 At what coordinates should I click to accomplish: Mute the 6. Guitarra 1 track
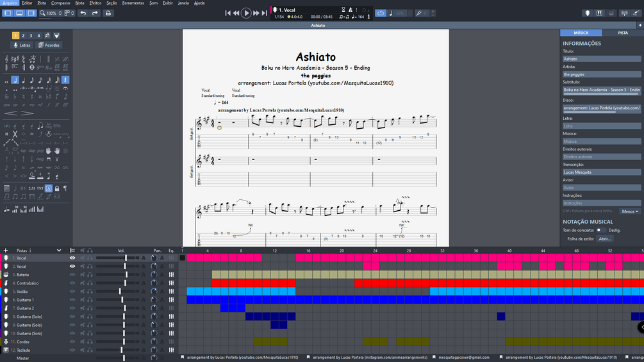[83, 300]
